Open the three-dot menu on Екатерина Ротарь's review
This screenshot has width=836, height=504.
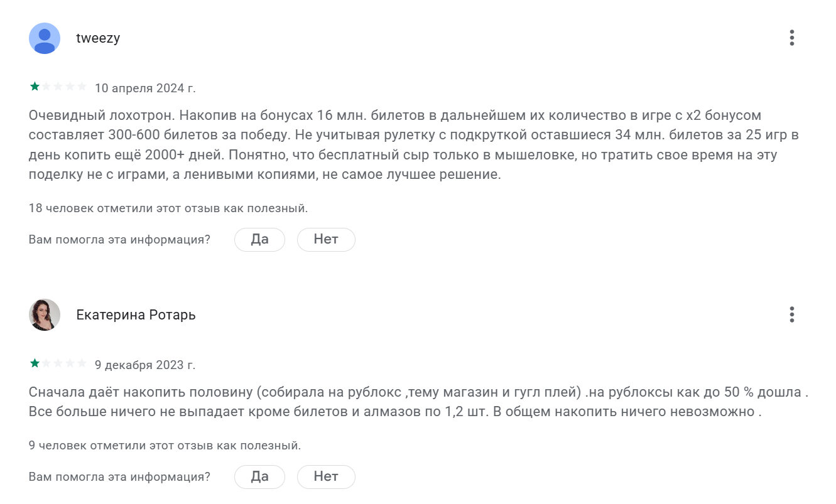coord(792,314)
